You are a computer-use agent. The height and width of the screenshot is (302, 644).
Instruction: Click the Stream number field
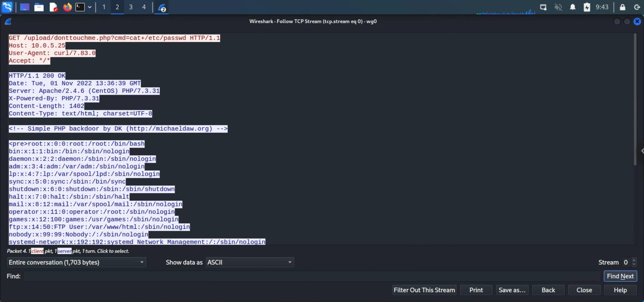click(626, 262)
